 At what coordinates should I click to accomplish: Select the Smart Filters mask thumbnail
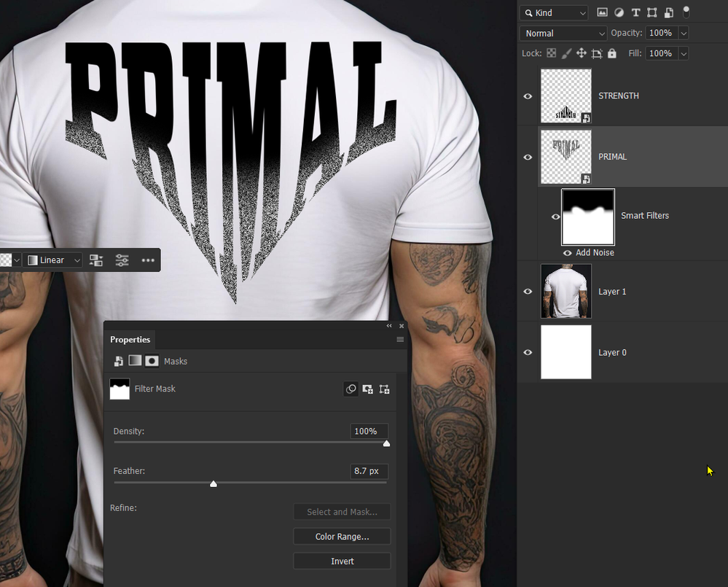point(588,217)
